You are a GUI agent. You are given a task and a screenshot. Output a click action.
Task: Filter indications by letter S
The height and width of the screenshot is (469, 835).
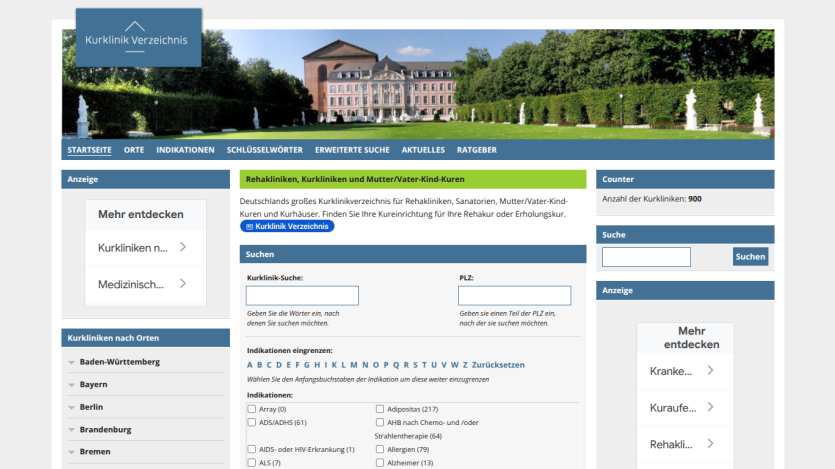coord(415,365)
